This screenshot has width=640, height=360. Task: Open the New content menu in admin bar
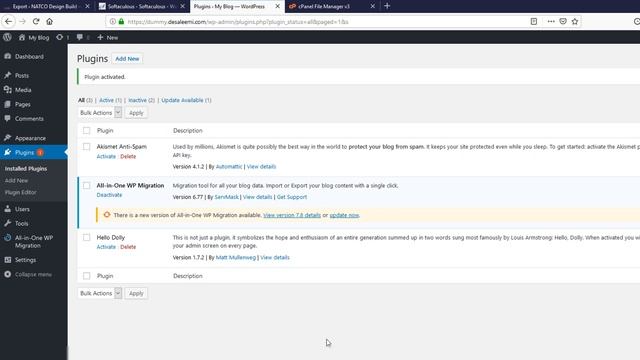point(108,37)
